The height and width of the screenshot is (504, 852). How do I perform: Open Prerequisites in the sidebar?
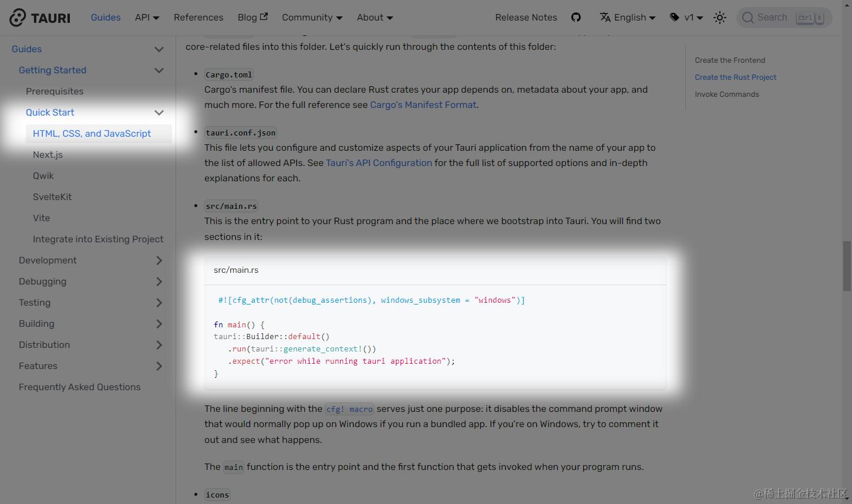pyautogui.click(x=55, y=92)
